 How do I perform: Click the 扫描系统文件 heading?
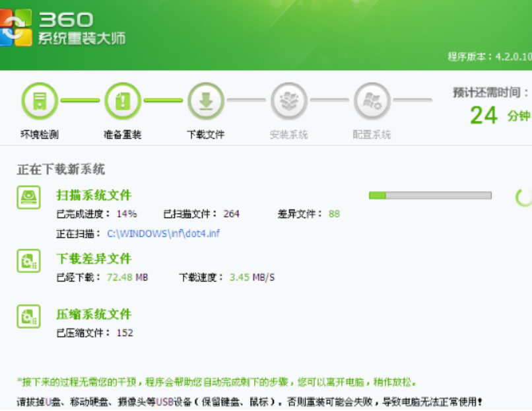[x=94, y=196]
